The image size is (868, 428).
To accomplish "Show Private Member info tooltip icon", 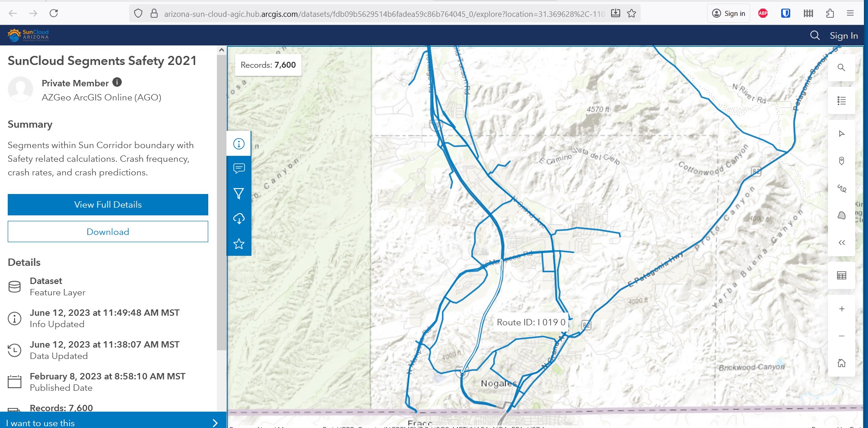I will coord(117,82).
